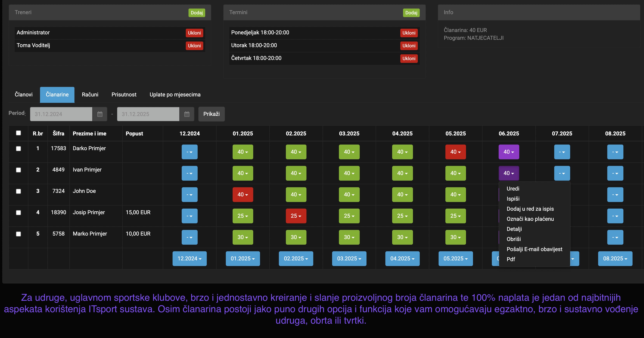Screen dimensions: 644x338
Task: Switch to the Prisutnost tab
Action: point(124,95)
